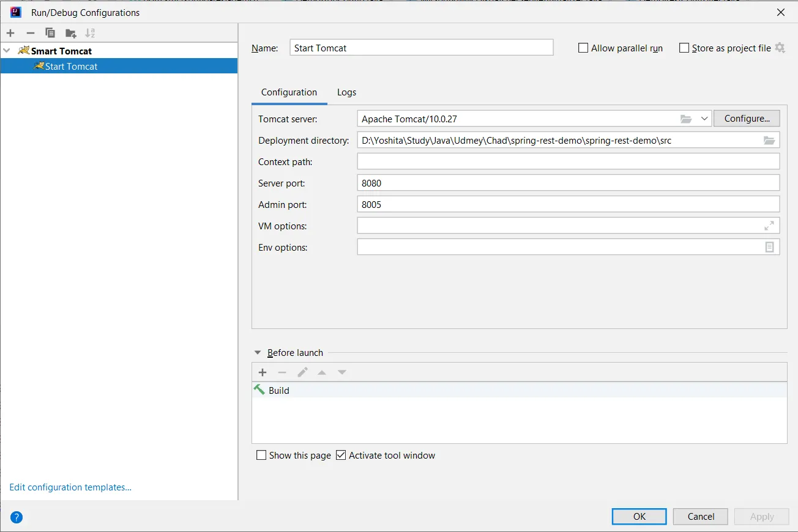The image size is (798, 532).
Task: Browse for deployment directory folder icon
Action: click(x=769, y=141)
